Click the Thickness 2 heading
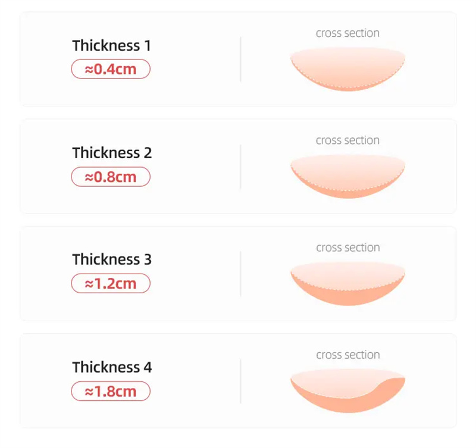This screenshot has width=476, height=448. (112, 153)
